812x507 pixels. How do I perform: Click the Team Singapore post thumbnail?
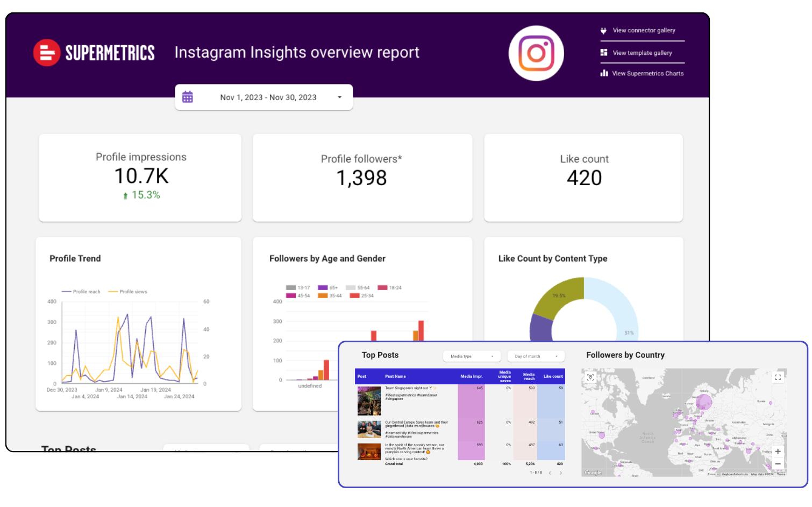tap(369, 400)
